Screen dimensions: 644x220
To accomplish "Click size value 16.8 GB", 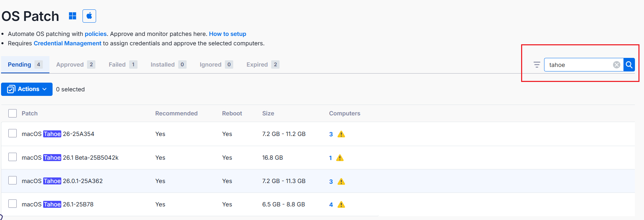I will (273, 158).
